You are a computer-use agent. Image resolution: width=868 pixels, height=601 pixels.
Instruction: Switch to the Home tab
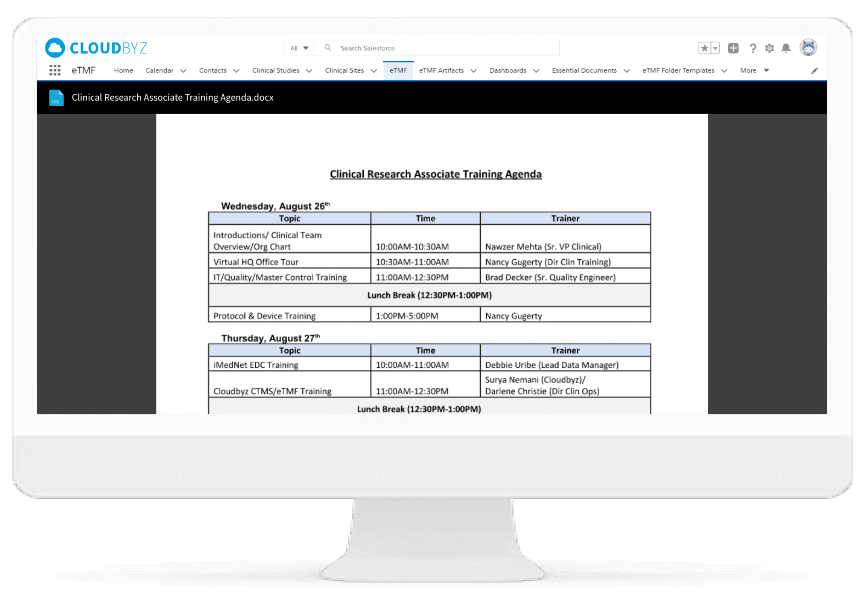click(123, 70)
